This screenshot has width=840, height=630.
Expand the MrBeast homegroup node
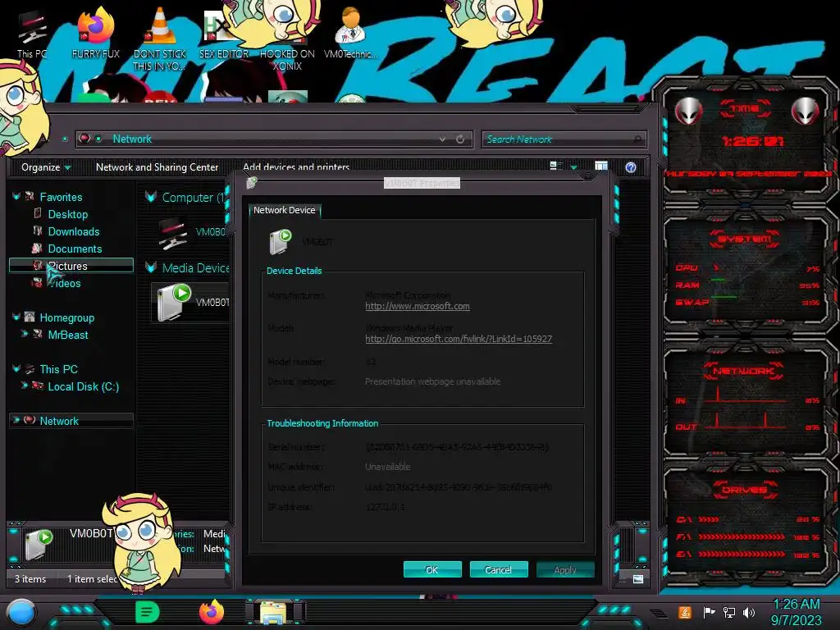(x=24, y=334)
